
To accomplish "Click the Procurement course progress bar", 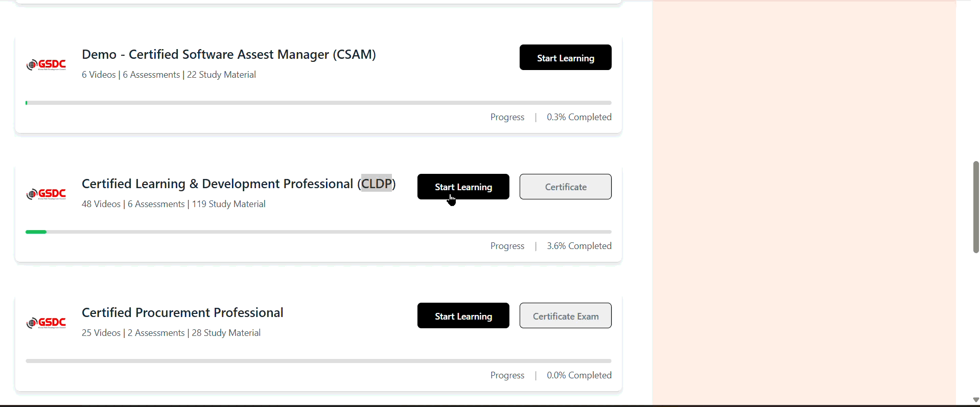I will click(x=318, y=361).
